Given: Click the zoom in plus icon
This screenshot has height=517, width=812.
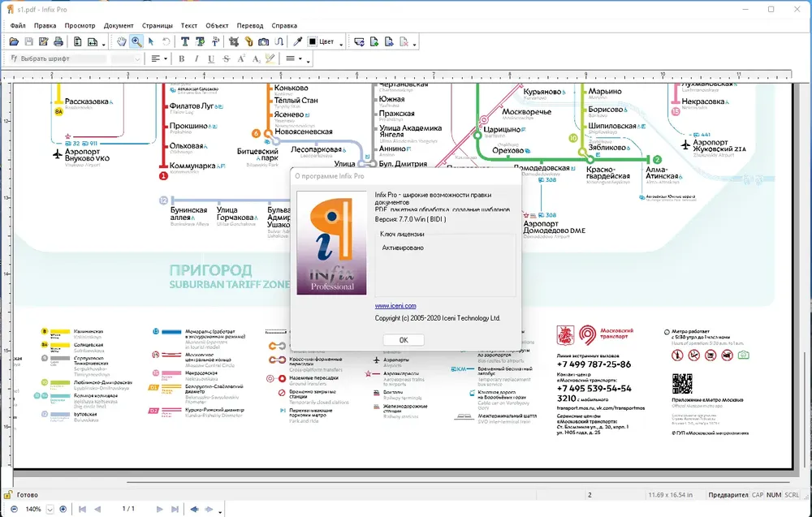Looking at the screenshot, I should click(x=63, y=509).
